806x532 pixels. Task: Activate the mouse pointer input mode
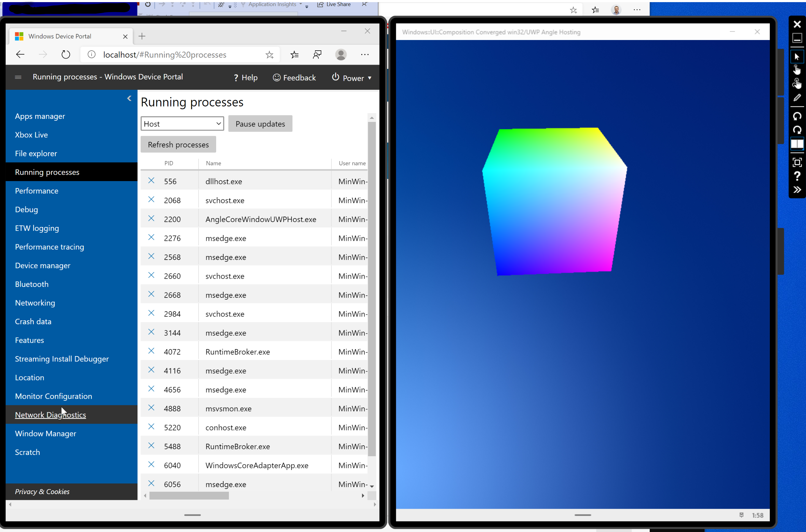[x=797, y=57]
